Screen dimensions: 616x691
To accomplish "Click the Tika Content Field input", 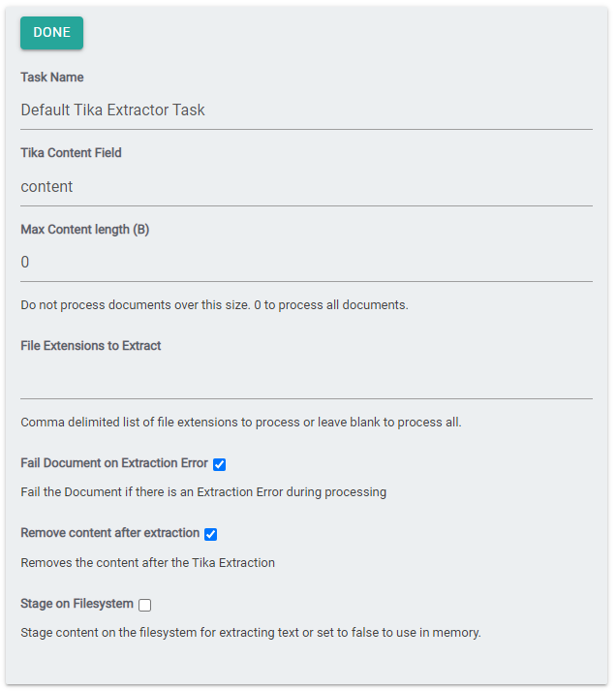I will (x=306, y=187).
